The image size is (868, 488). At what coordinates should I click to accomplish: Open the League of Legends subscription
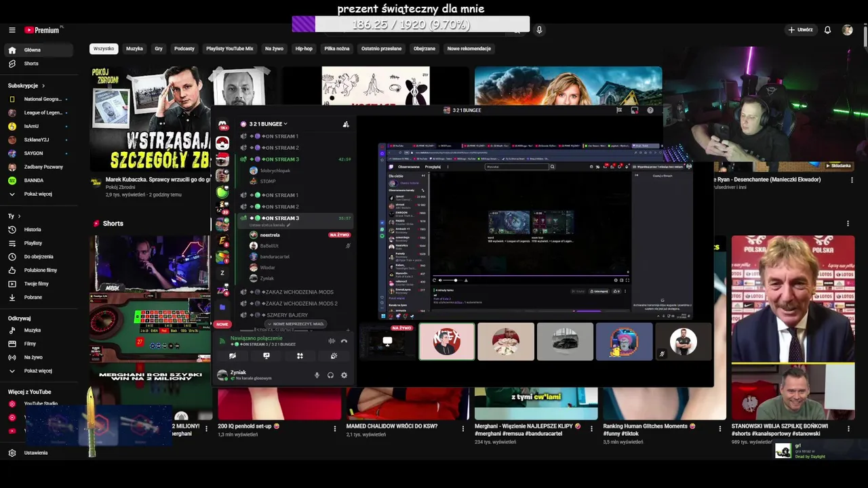coord(39,113)
